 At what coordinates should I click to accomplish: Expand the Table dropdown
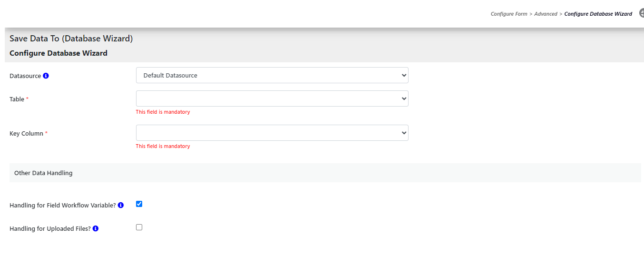point(272,98)
